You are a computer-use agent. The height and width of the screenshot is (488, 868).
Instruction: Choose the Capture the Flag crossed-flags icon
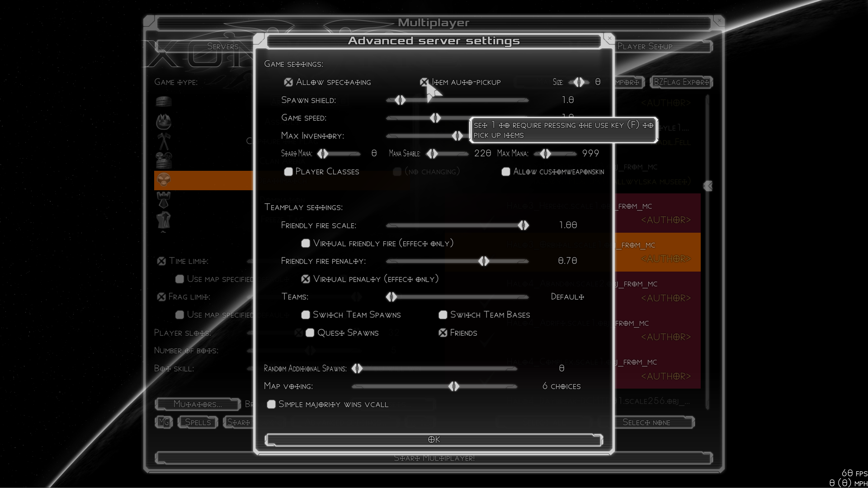164,141
